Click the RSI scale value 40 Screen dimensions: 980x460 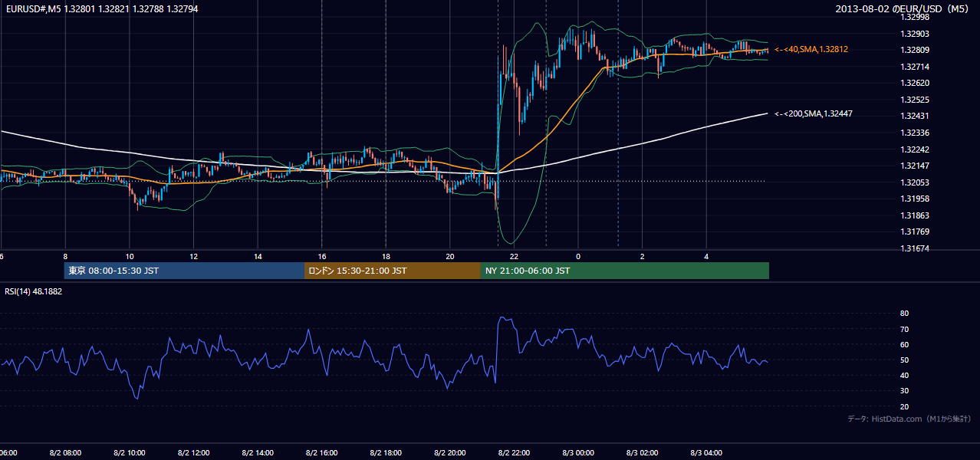click(x=904, y=375)
